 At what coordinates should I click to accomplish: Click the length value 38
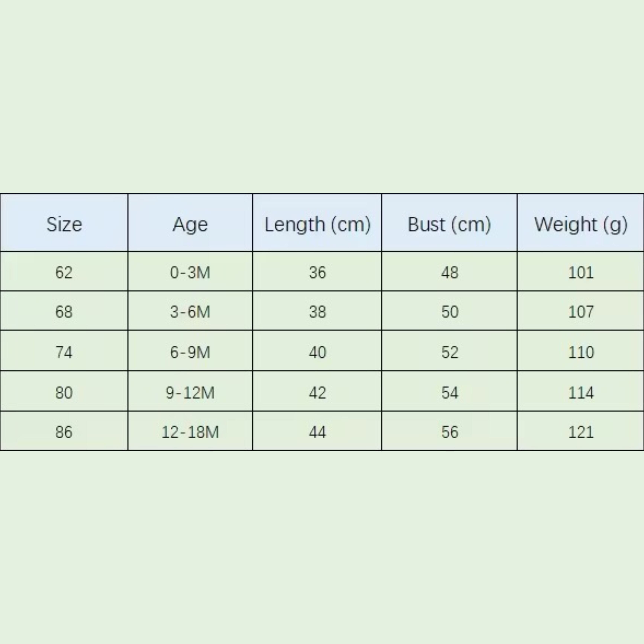(x=317, y=312)
